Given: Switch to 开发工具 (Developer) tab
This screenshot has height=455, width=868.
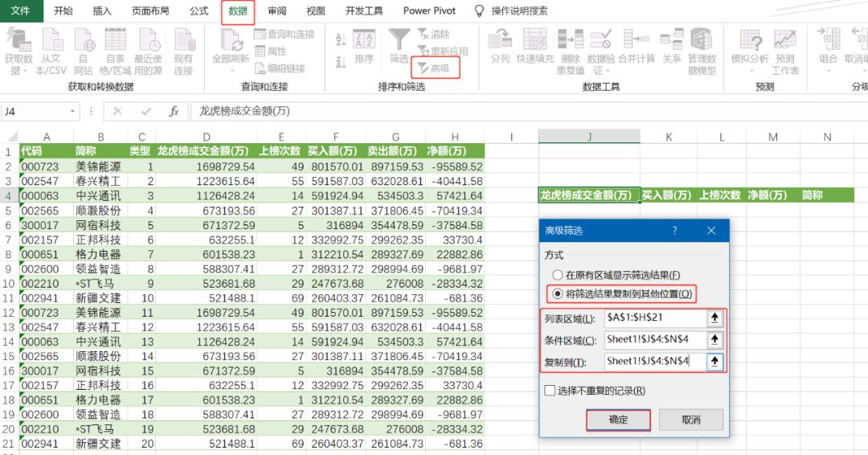Looking at the screenshot, I should (364, 10).
